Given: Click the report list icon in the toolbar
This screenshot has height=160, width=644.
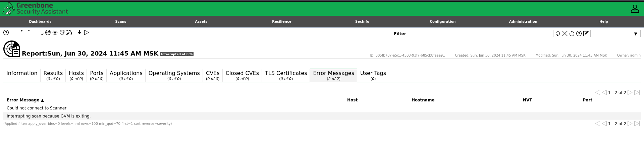Looking at the screenshot, I should [x=13, y=32].
